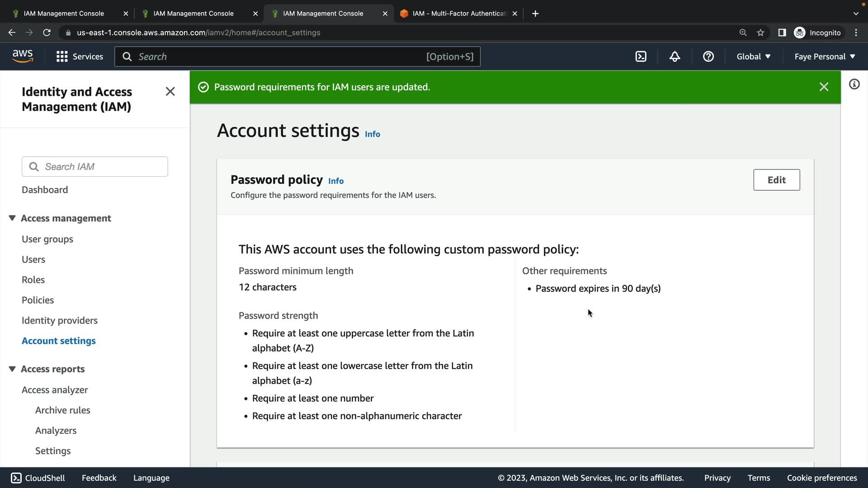Image resolution: width=868 pixels, height=488 pixels.
Task: Open CloudShell from the top navigation icon
Action: [x=641, y=56]
